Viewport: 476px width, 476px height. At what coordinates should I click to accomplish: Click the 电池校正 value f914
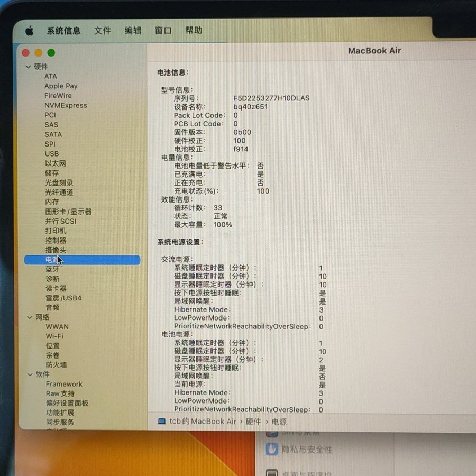tap(241, 149)
